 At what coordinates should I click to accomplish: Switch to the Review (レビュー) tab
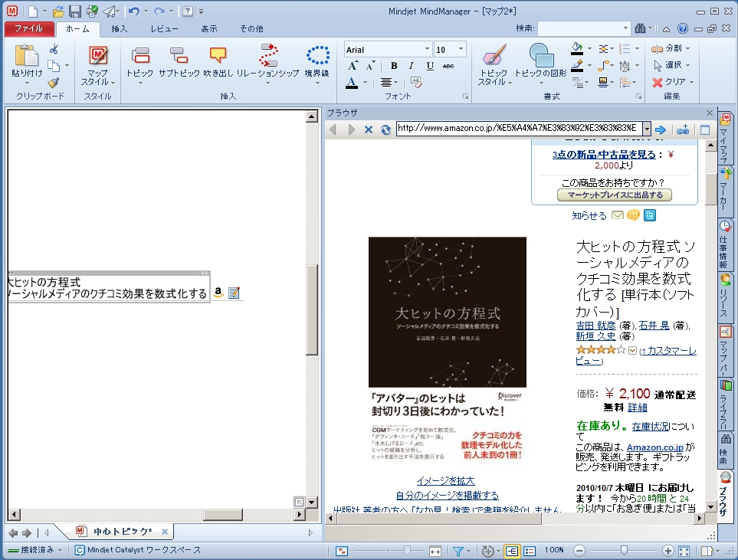[x=164, y=28]
